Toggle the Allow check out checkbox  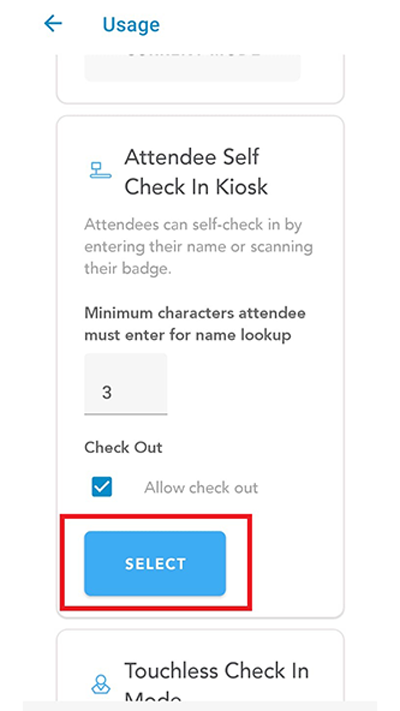(x=102, y=487)
